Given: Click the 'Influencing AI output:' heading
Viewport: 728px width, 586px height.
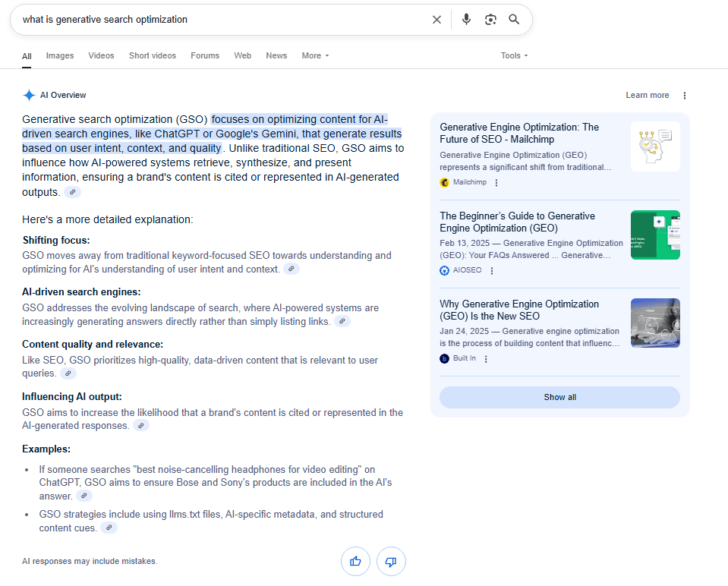Looking at the screenshot, I should point(72,397).
